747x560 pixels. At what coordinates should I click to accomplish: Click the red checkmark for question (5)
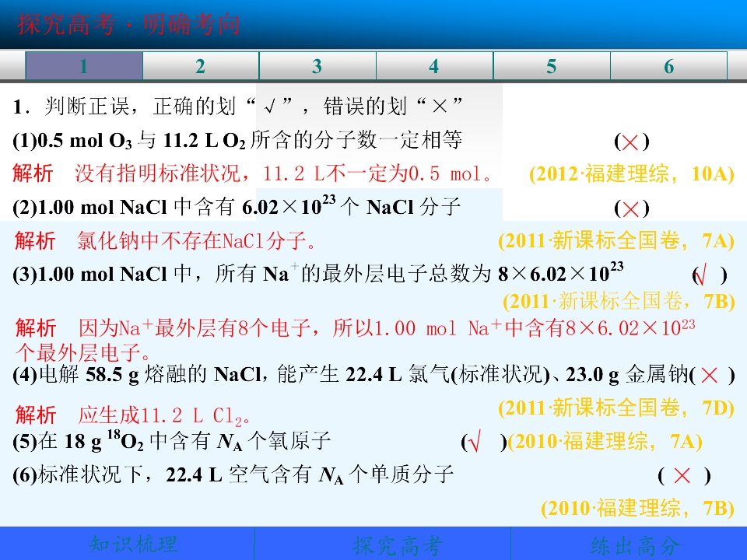475,442
